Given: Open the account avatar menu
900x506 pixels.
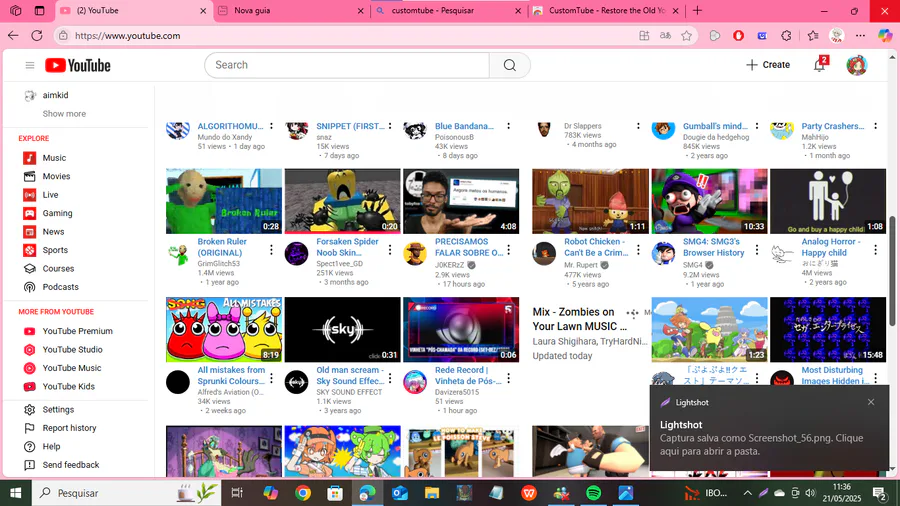Looking at the screenshot, I should (x=856, y=65).
